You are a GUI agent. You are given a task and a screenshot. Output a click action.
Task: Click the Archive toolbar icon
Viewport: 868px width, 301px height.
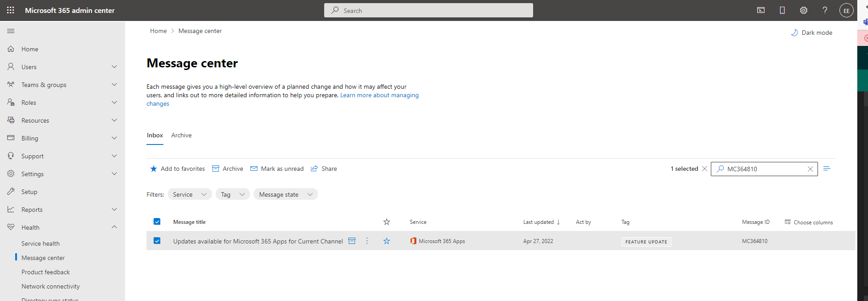[x=216, y=169]
